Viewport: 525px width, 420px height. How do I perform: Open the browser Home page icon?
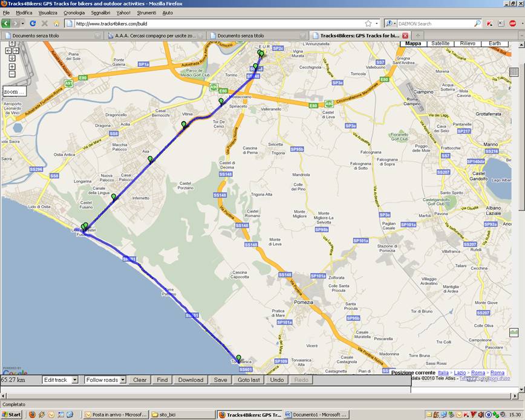pos(56,24)
